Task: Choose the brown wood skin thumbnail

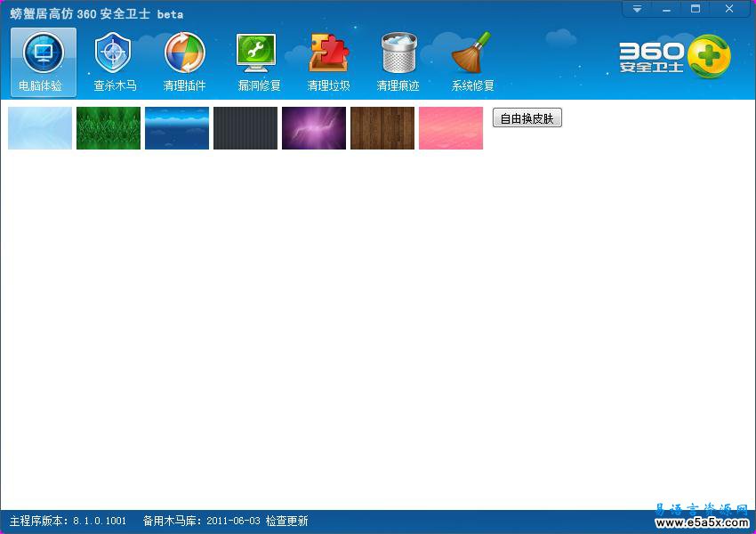Action: [382, 128]
